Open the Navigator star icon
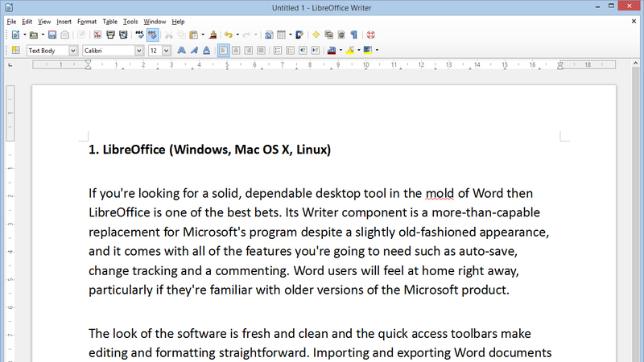This screenshot has height=362, width=644. click(x=316, y=35)
